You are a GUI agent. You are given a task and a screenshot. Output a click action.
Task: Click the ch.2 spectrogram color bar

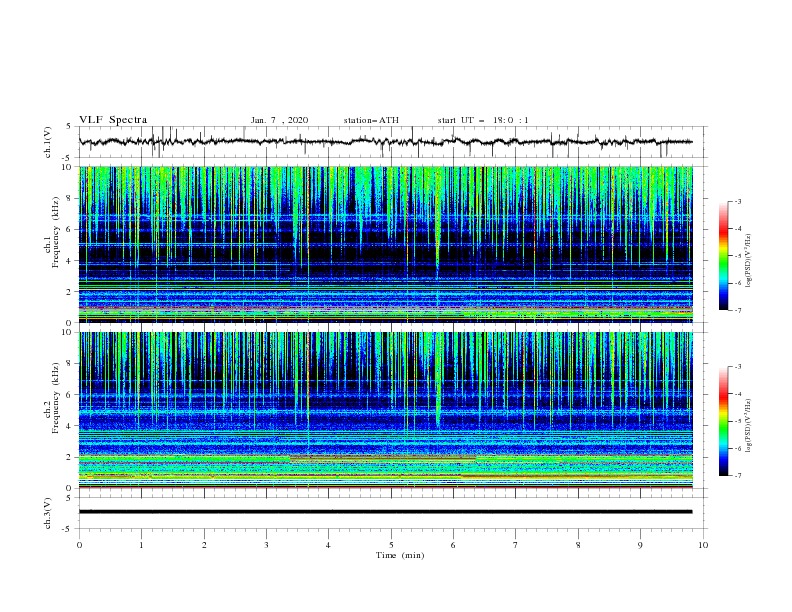[723, 421]
